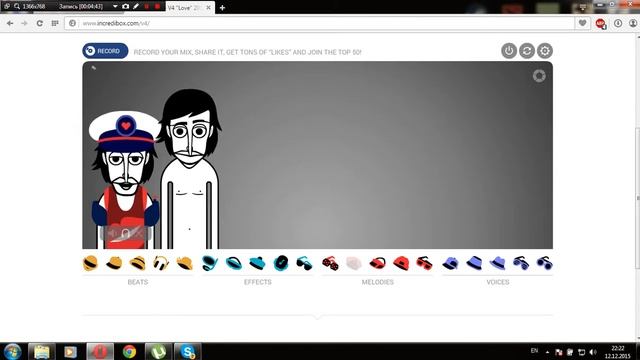The height and width of the screenshot is (360, 640).
Task: Pick the purple-tinted glasses voice icon
Action: pyautogui.click(x=521, y=263)
